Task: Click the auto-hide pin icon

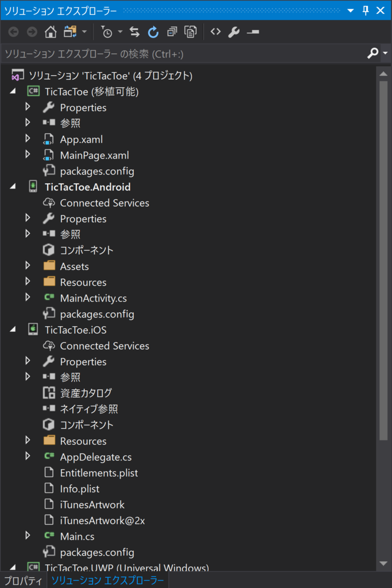Action: point(366,10)
